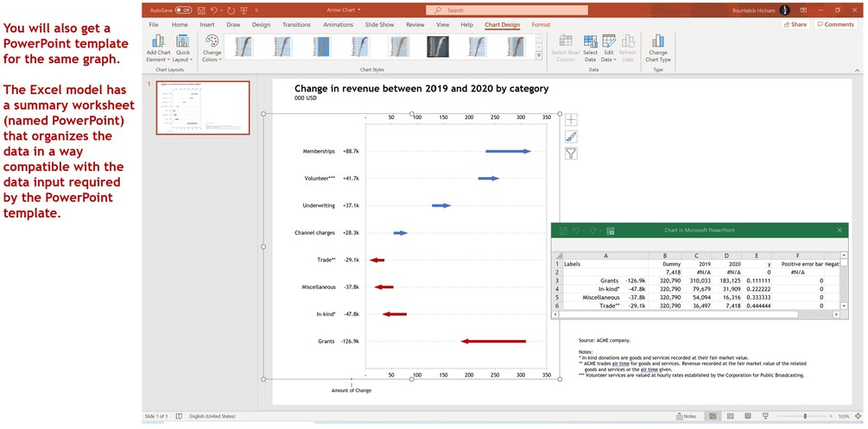Open the Transitions tab

[x=297, y=25]
